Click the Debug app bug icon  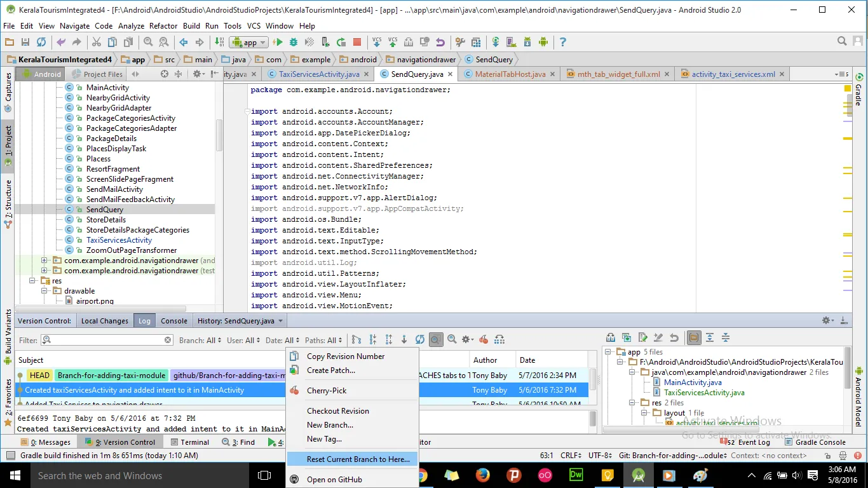click(x=294, y=43)
